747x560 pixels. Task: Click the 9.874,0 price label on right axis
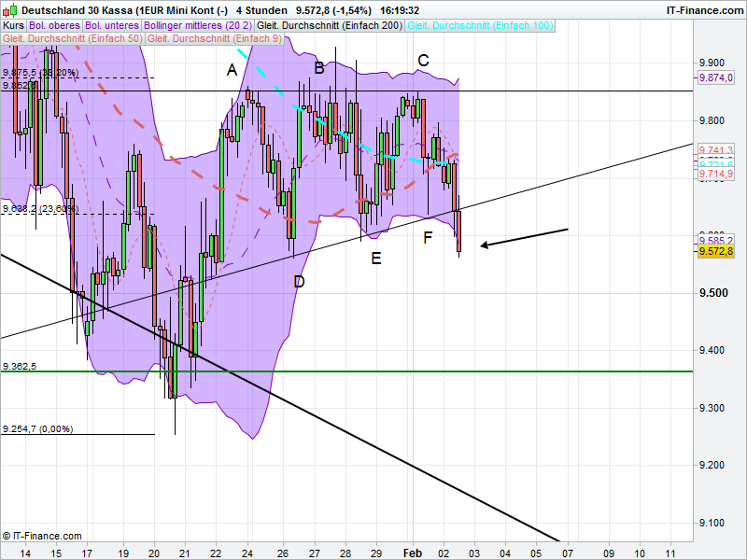(717, 78)
